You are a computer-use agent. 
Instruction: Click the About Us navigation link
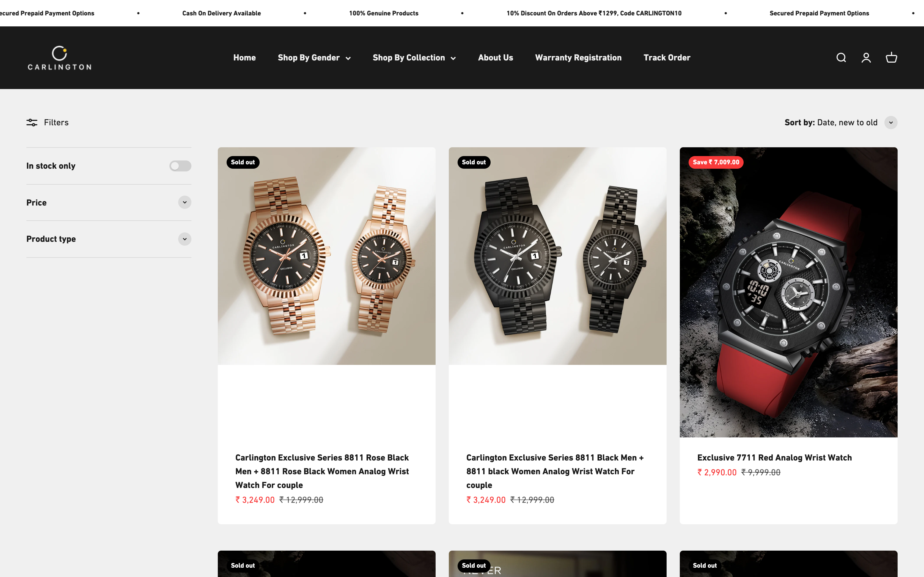(496, 57)
